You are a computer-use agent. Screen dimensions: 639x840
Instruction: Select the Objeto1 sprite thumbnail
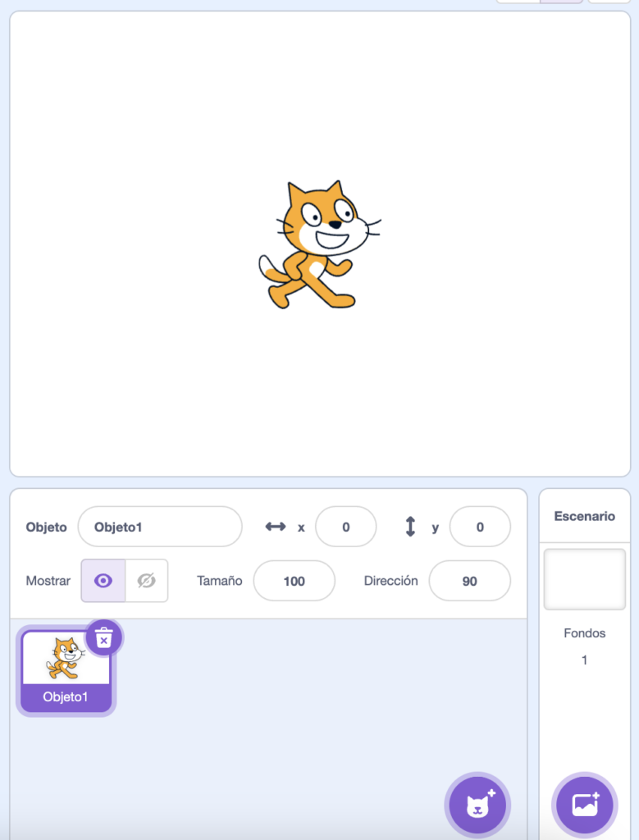[66, 670]
